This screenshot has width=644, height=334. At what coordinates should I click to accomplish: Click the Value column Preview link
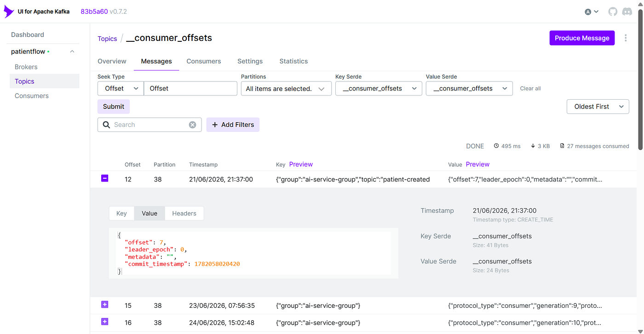tap(477, 164)
